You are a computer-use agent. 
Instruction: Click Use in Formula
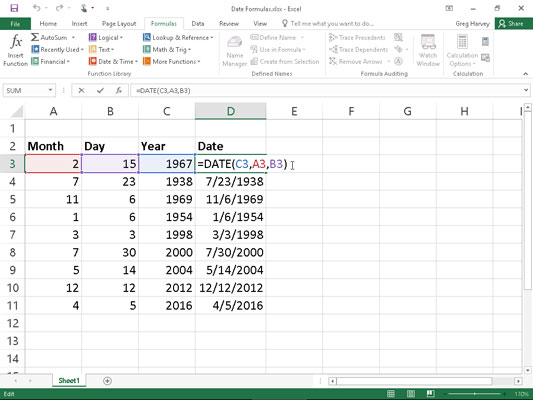pos(277,50)
